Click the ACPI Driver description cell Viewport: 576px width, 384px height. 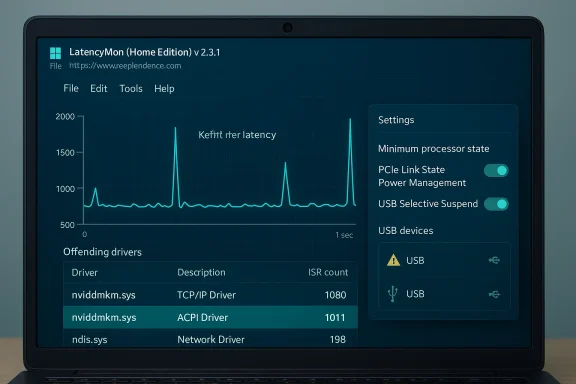click(202, 317)
